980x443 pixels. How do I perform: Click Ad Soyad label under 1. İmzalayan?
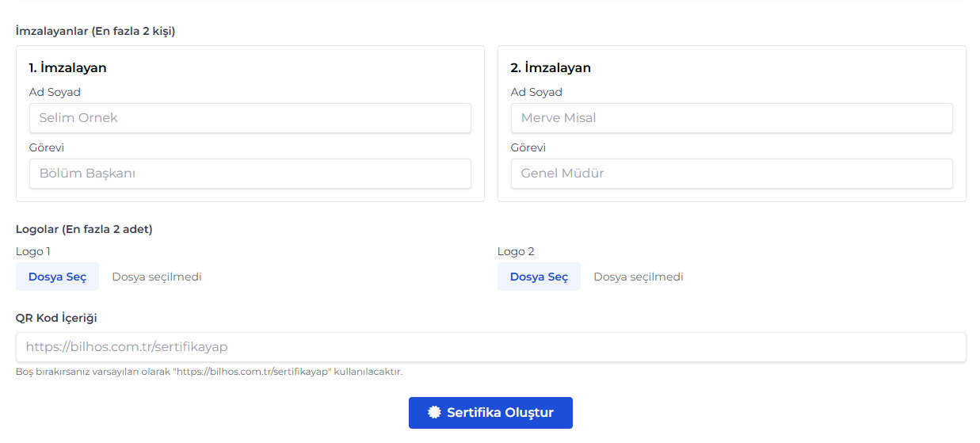click(55, 92)
